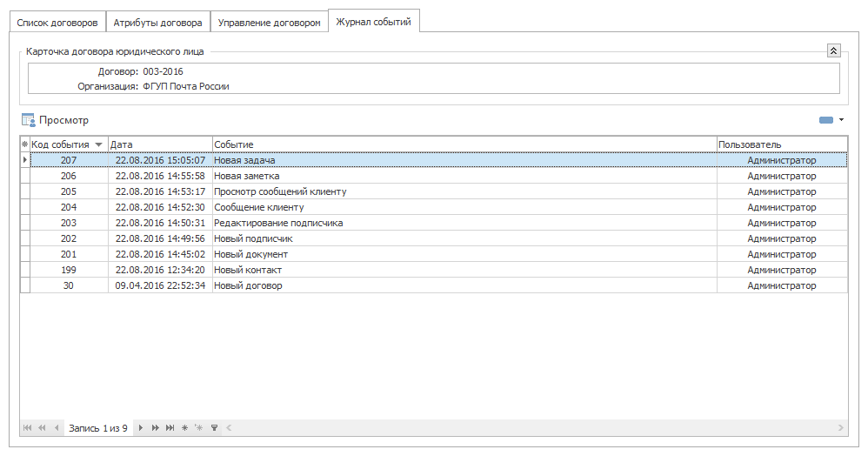Click the Новая задача event cell
This screenshot has height=456, width=868.
point(464,160)
